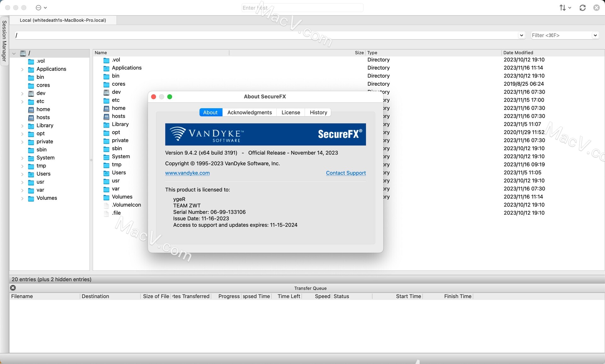This screenshot has height=364, width=605.
Task: Click the dev device icon in tree
Action: (x=31, y=93)
